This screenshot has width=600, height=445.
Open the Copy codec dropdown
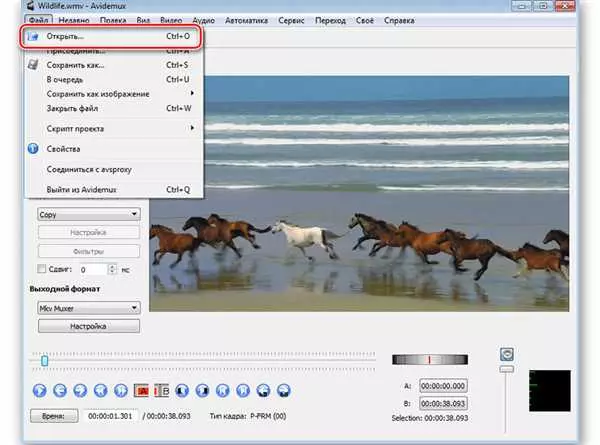click(x=89, y=214)
